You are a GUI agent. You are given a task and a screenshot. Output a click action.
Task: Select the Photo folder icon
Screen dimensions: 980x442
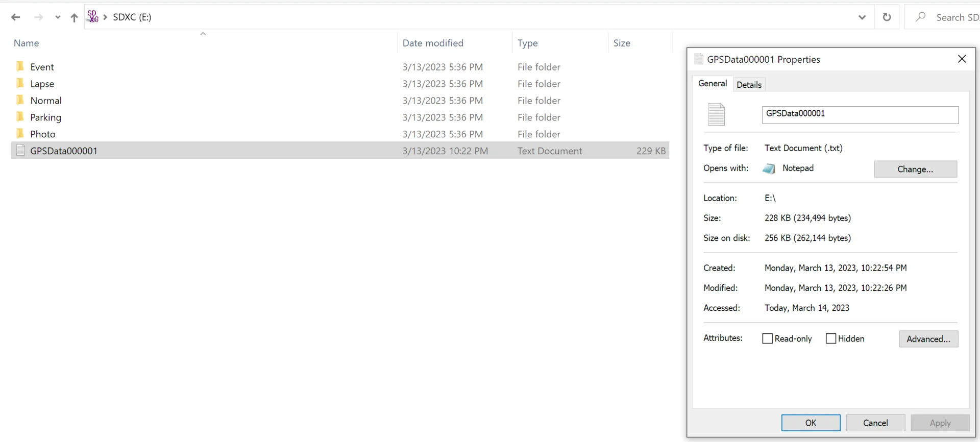(20, 134)
